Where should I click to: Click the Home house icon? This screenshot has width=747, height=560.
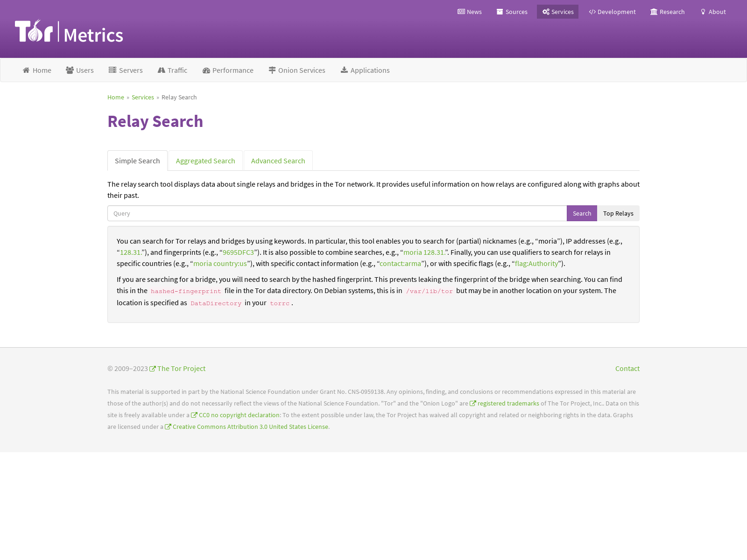tap(26, 70)
